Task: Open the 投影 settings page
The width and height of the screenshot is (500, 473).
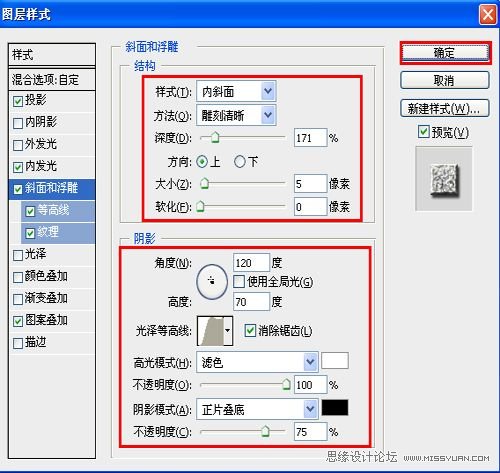Action: (36, 100)
